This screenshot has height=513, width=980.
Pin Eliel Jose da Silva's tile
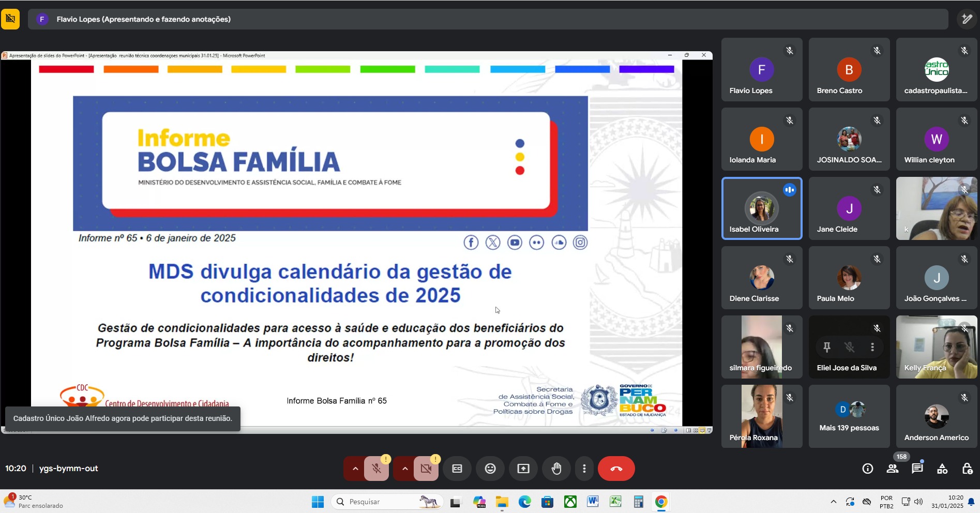827,347
